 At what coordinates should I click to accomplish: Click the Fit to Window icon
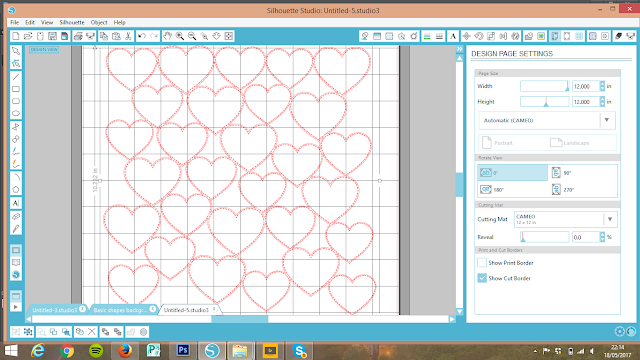point(229,36)
